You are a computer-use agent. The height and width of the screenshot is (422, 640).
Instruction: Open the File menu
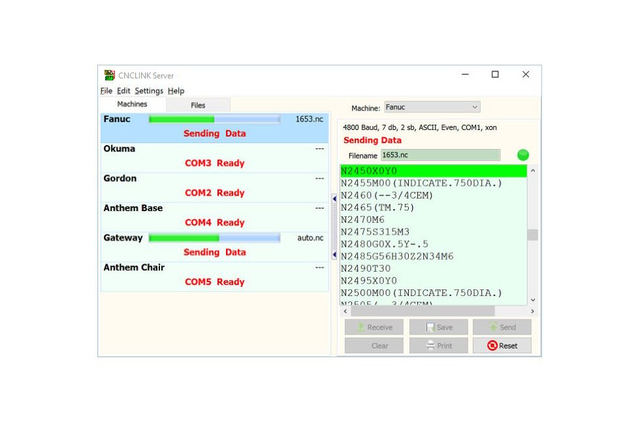[106, 91]
